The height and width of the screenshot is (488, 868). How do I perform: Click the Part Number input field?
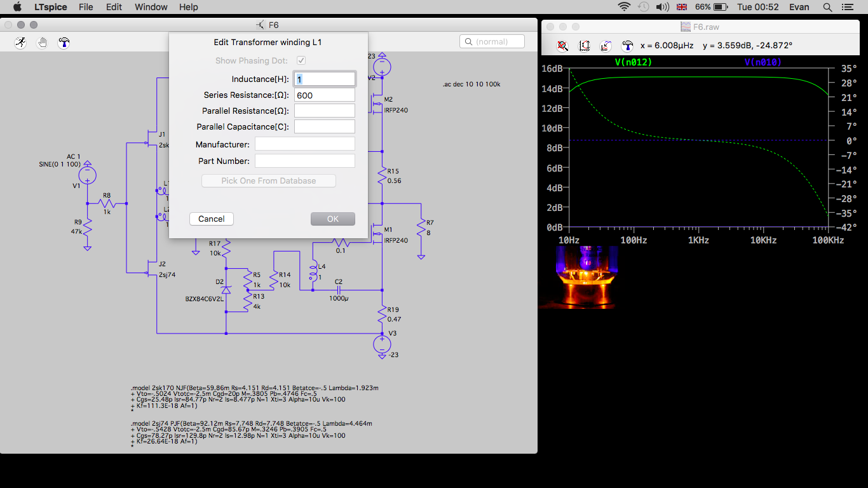(x=305, y=161)
